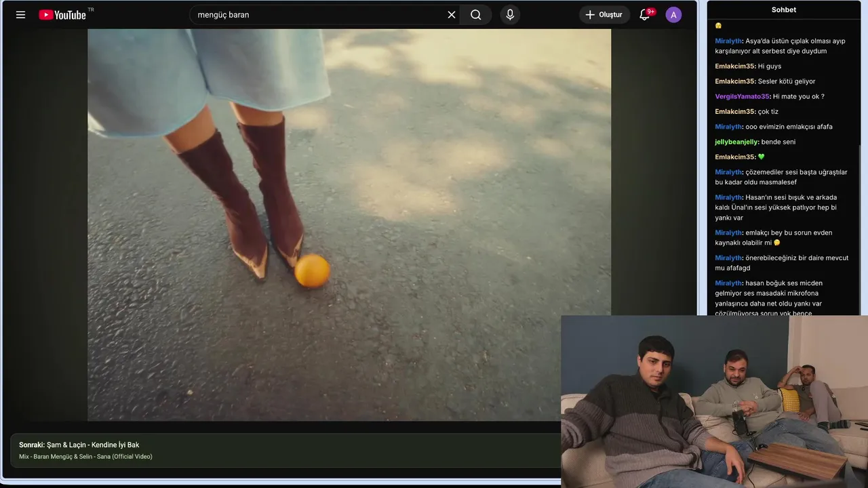Screen dimensions: 868x488
Task: Select message 'emlakçı bey bu sorun evden'
Action: tap(774, 237)
